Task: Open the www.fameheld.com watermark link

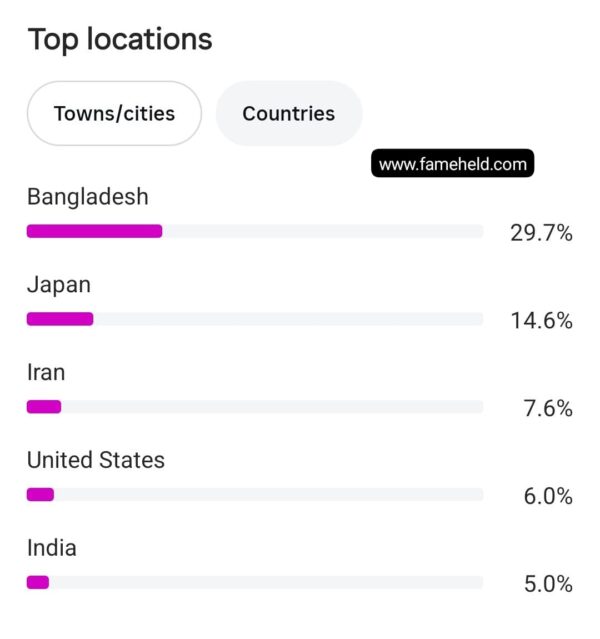Action: tap(452, 163)
